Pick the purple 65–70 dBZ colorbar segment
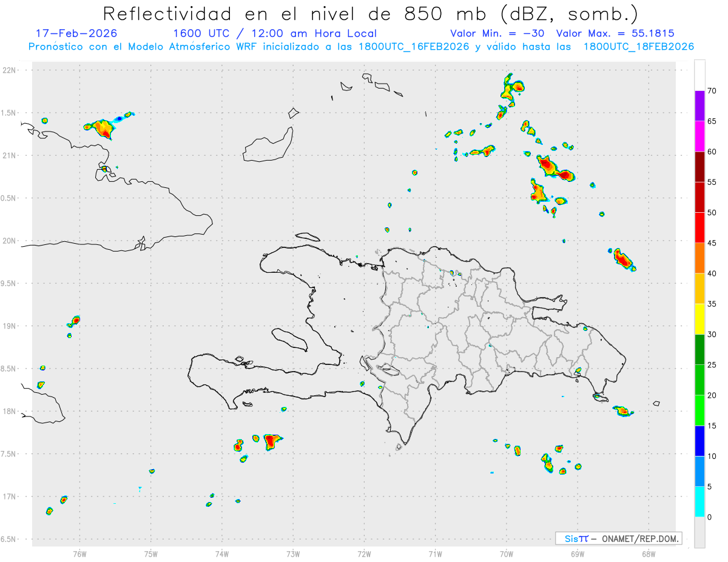 tap(699, 106)
